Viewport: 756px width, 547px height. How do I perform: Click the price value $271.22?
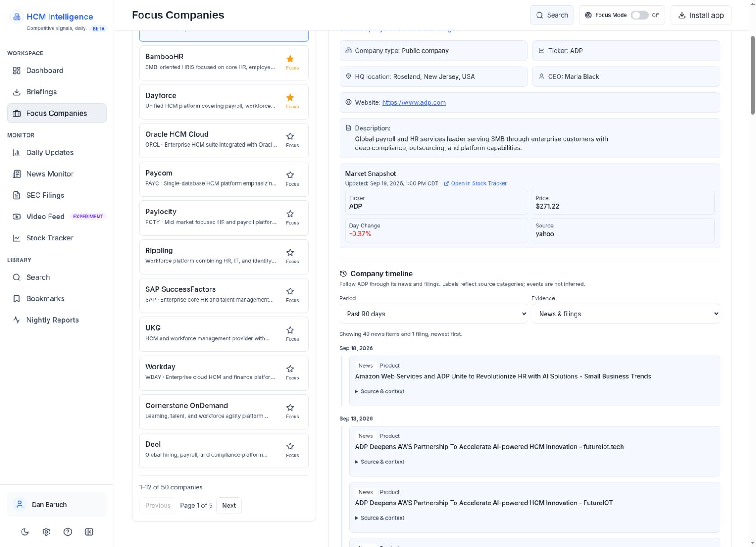547,206
